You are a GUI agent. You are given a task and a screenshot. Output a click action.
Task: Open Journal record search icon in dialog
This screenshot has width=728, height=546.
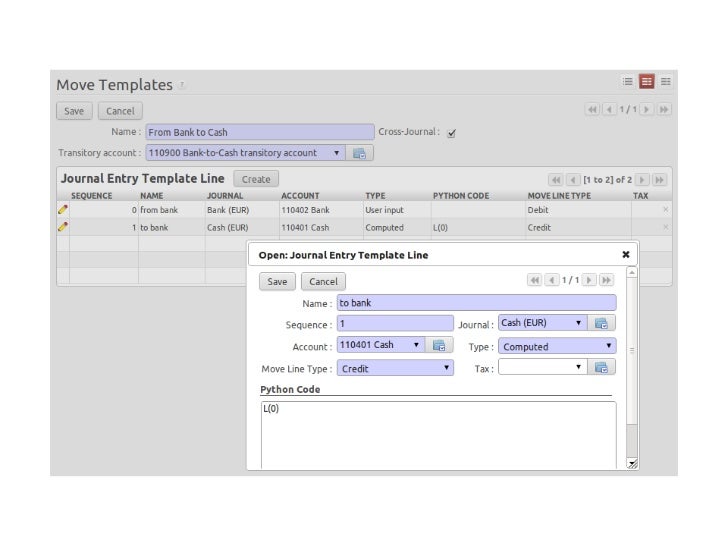coord(601,323)
